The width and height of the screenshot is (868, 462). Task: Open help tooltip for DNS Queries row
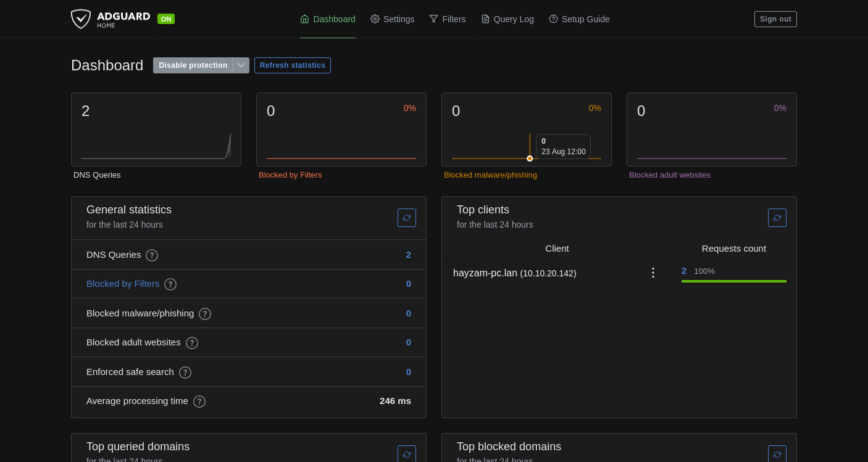tap(152, 255)
